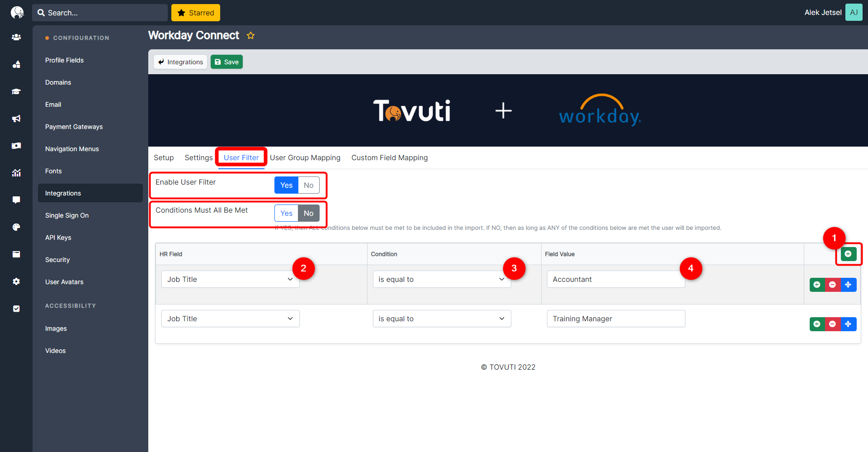Open Videos under Accessibility
Image resolution: width=868 pixels, height=452 pixels.
coord(90,351)
